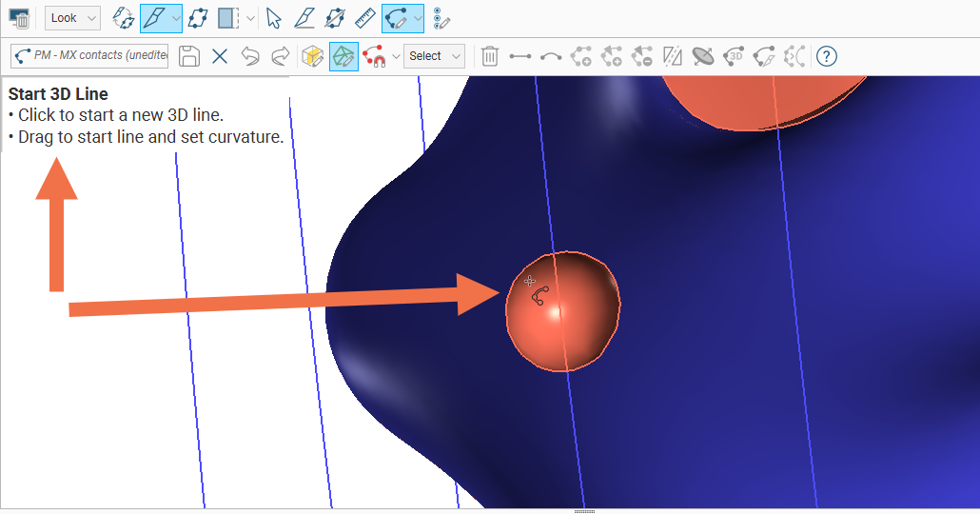
Task: Undo the last edit
Action: click(x=250, y=56)
